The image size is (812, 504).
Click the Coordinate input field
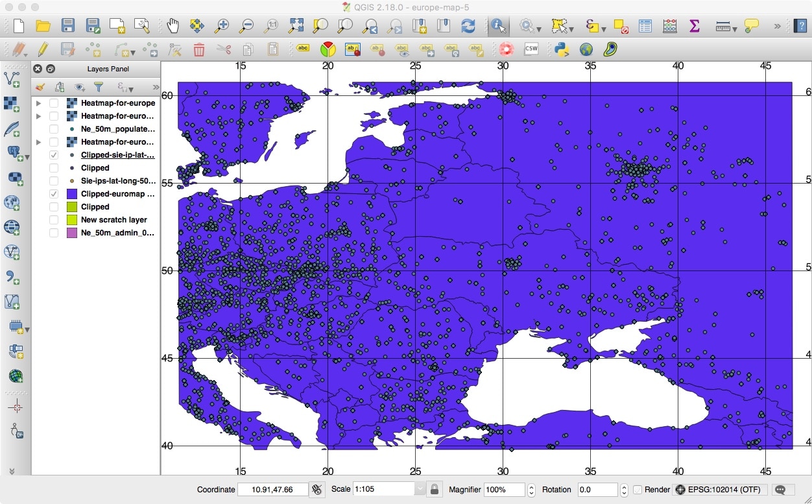[x=272, y=490]
